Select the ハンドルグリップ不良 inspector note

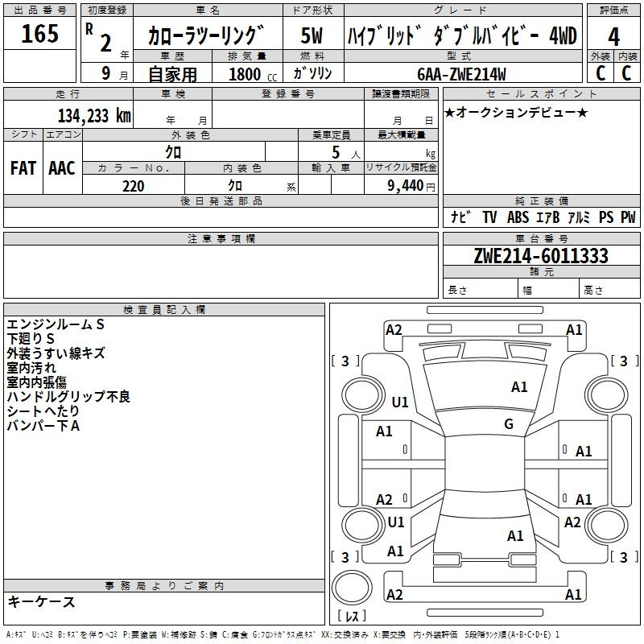point(68,397)
